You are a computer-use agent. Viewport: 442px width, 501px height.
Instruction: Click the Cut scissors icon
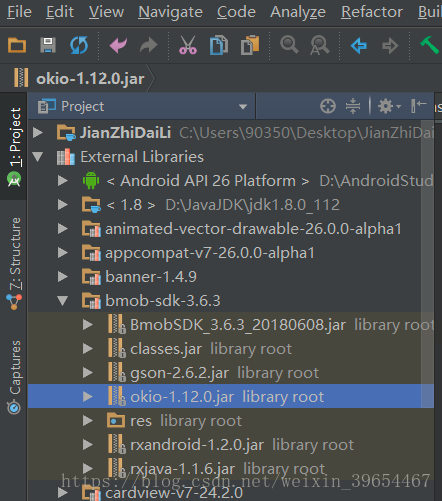[188, 45]
